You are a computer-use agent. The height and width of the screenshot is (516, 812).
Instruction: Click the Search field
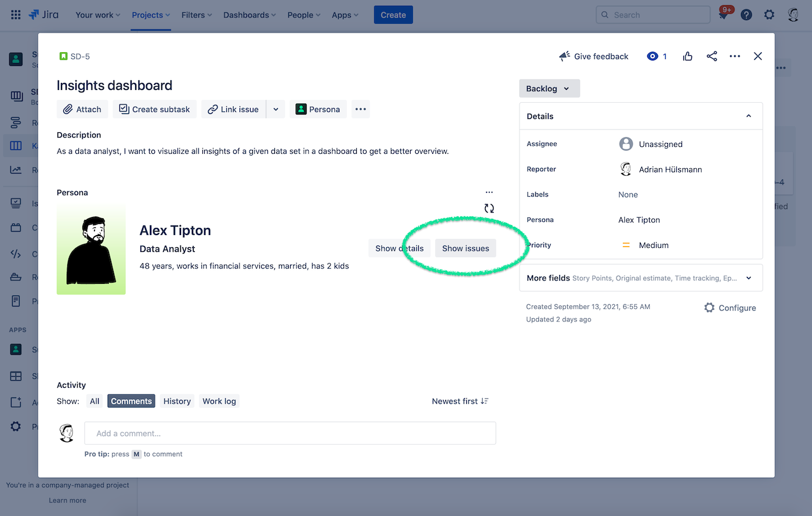(x=653, y=15)
